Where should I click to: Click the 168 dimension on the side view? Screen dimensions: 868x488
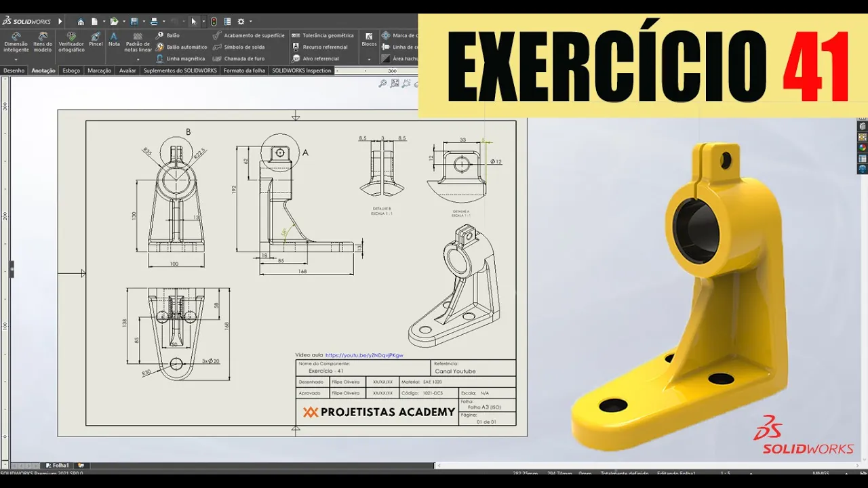coord(302,271)
